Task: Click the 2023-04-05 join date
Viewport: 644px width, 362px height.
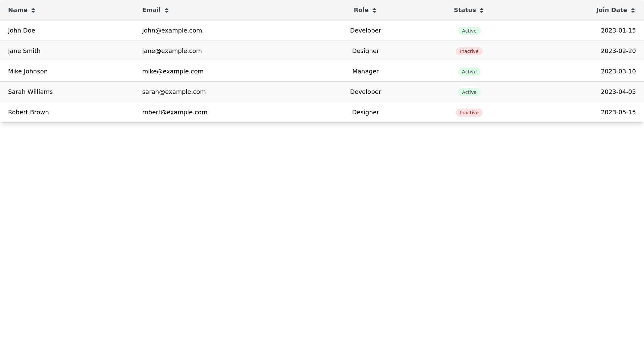Action: coord(618,92)
